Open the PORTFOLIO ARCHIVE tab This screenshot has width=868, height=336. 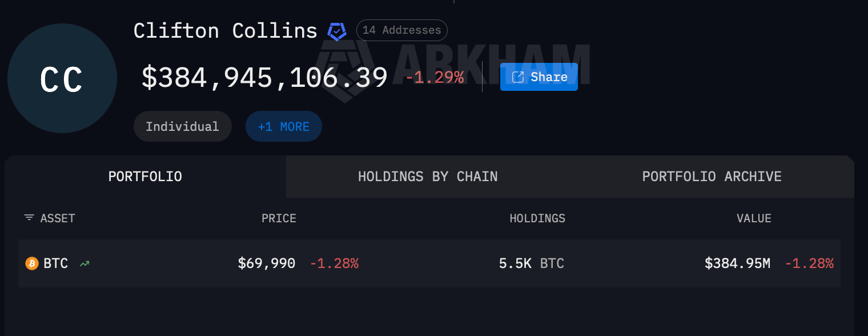click(712, 177)
